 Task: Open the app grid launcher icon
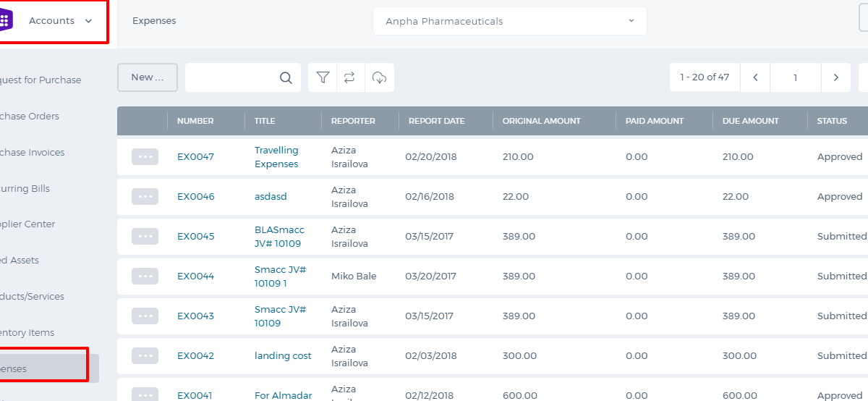pyautogui.click(x=5, y=20)
